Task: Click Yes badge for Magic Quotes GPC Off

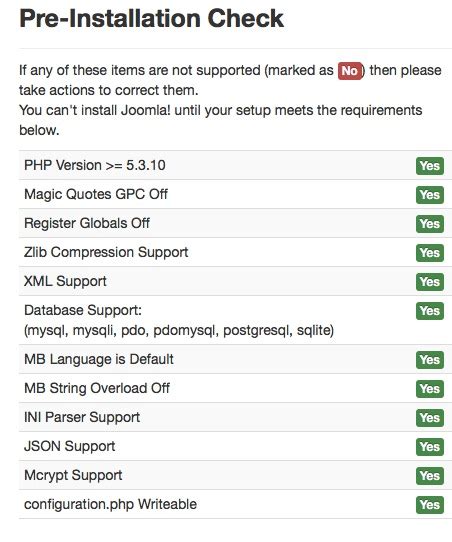Action: 430,195
